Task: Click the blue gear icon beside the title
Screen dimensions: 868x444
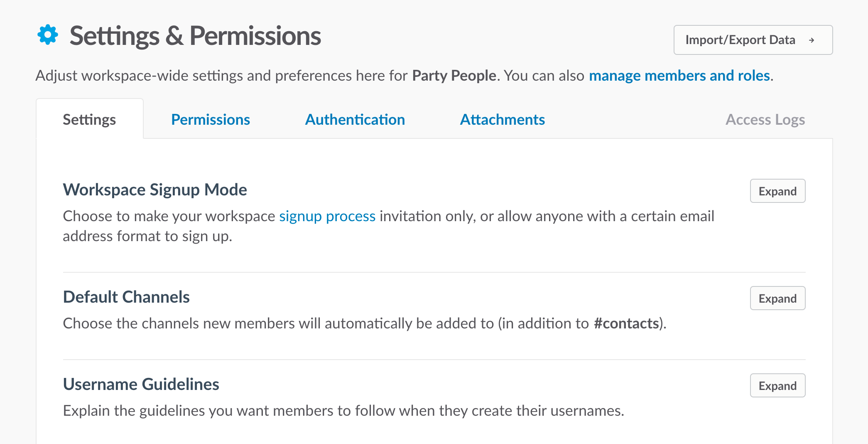Action: click(x=48, y=35)
